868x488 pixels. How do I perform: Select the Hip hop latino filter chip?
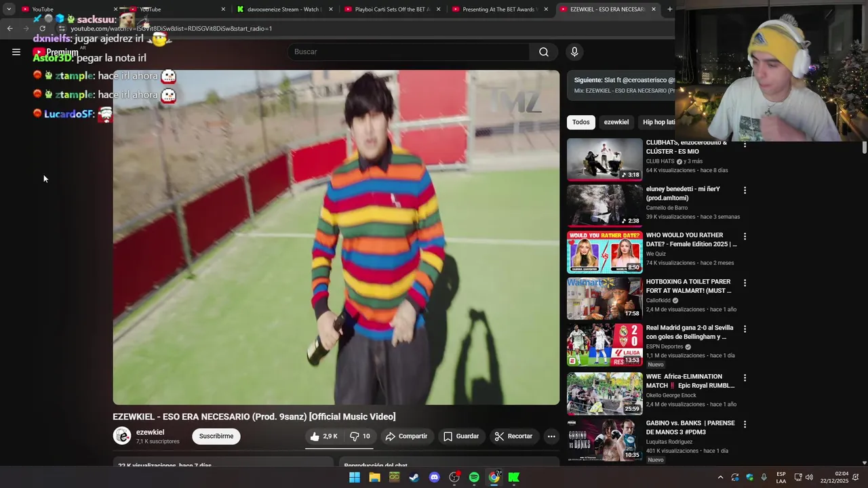pos(658,122)
